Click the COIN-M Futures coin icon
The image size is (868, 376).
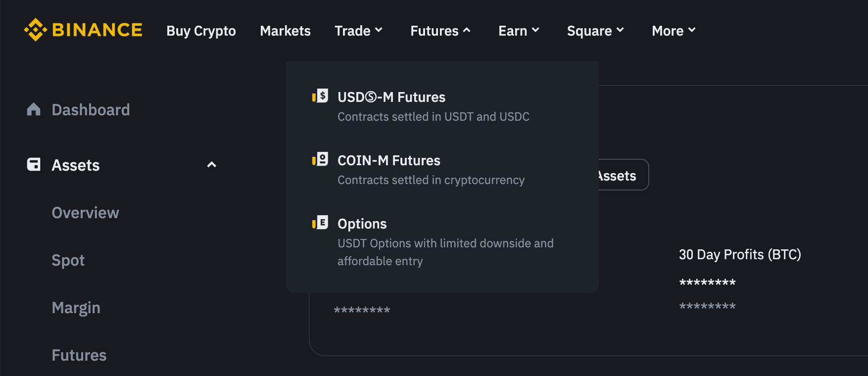pos(320,159)
